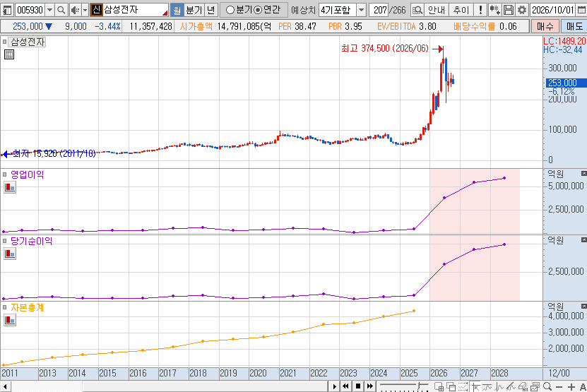Click the candlestick chart-type icon
This screenshot has height=392, width=587.
[x=494, y=10]
